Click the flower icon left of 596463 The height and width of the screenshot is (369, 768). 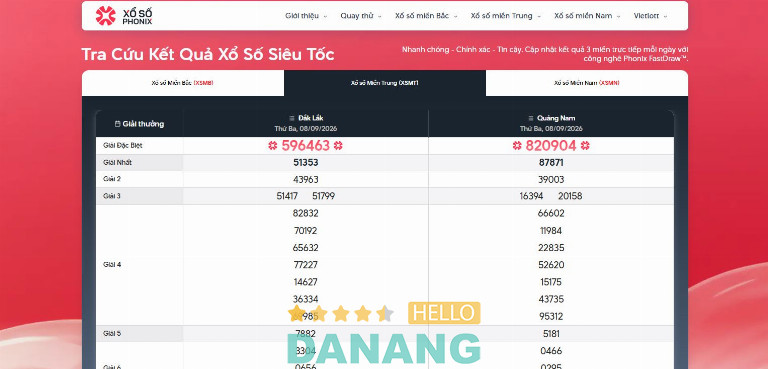pyautogui.click(x=273, y=146)
